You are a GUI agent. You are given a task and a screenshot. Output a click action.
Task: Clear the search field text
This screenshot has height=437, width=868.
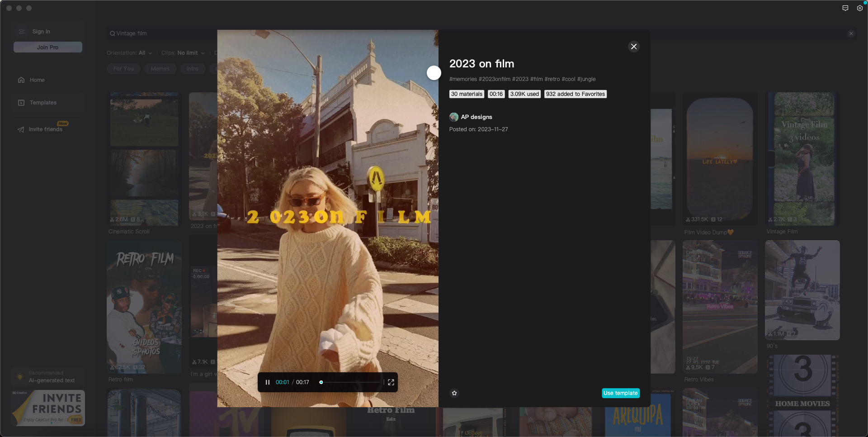pyautogui.click(x=851, y=33)
